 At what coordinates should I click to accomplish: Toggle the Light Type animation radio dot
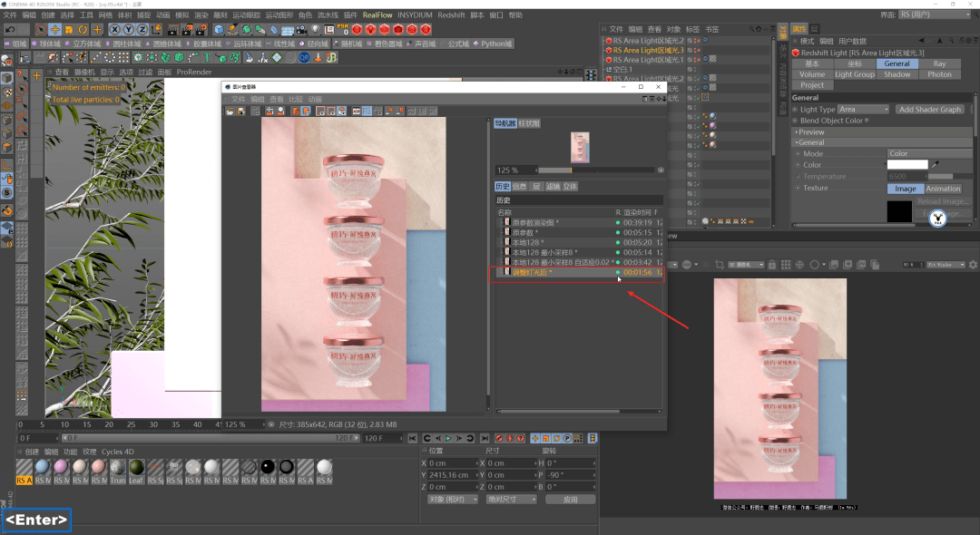[795, 110]
